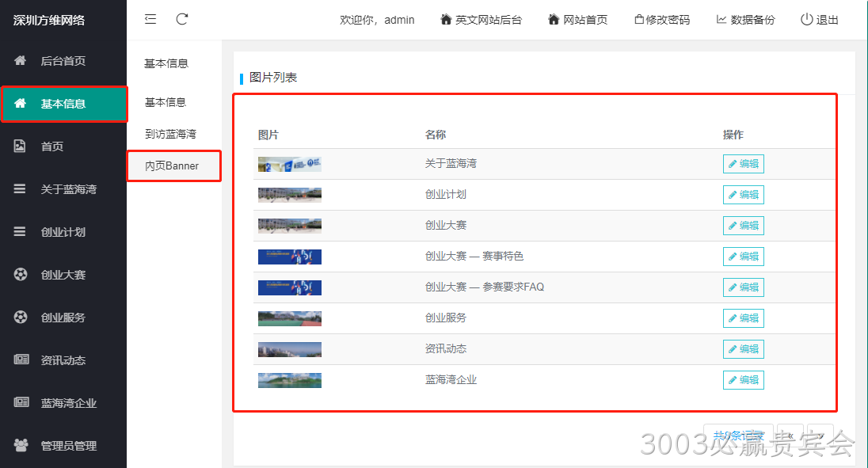Click the ball icon beside 创业服务
The height and width of the screenshot is (468, 868).
coord(21,317)
